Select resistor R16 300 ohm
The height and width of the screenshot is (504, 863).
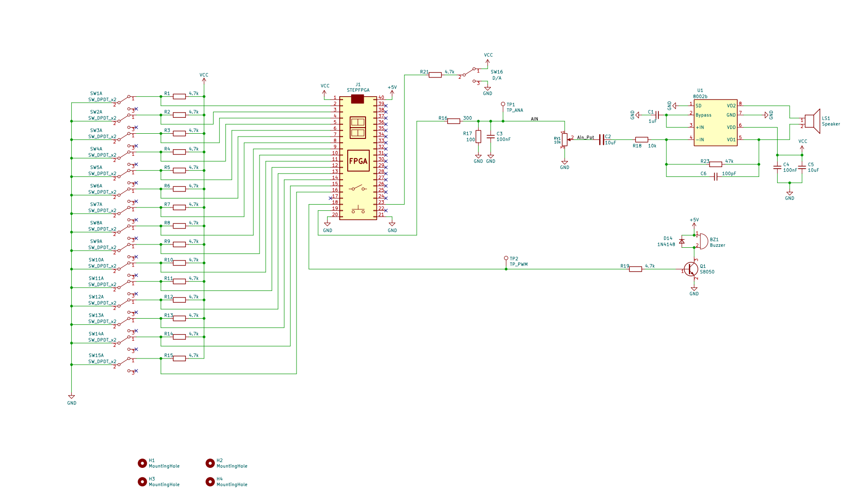[454, 121]
